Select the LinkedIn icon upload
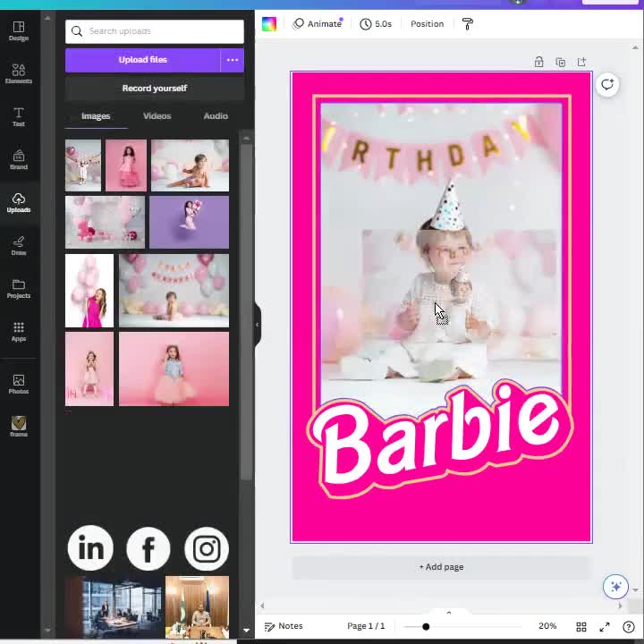 pyautogui.click(x=90, y=548)
